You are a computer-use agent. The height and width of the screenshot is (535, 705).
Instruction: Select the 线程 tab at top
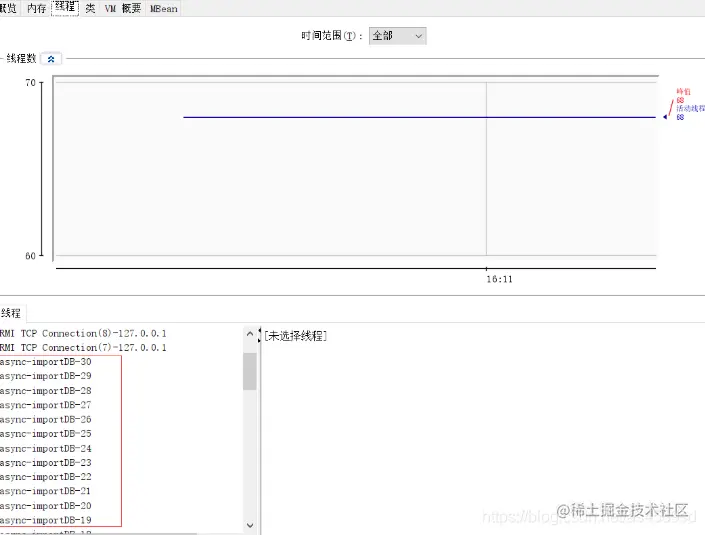click(x=65, y=8)
